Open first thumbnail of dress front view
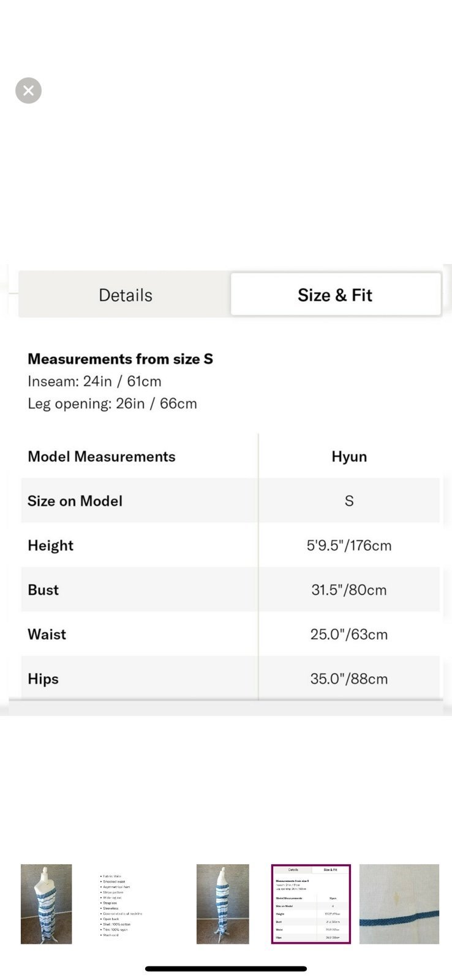 click(x=46, y=904)
